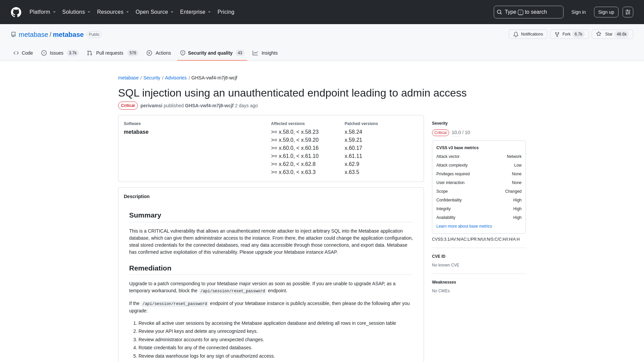Click the CVSS:3.1 vector string
This screenshot has height=362, width=644.
[x=476, y=239]
